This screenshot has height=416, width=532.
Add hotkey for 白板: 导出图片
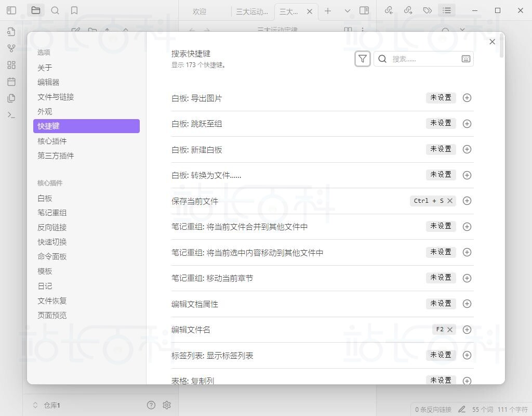click(467, 98)
